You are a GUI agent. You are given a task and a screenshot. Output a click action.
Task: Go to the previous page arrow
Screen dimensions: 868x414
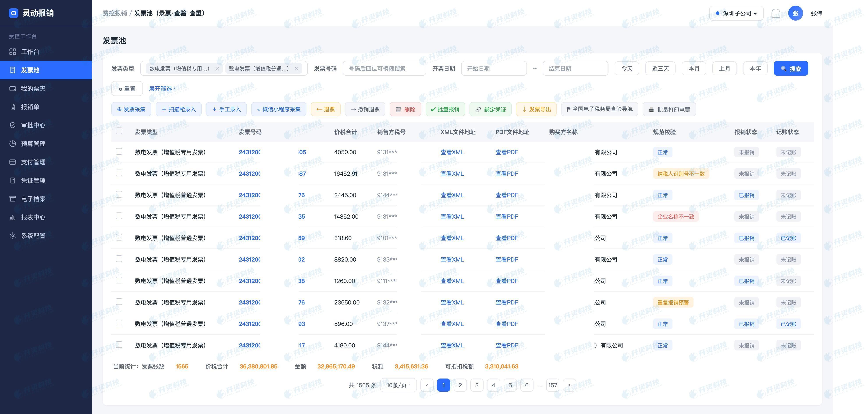click(427, 385)
